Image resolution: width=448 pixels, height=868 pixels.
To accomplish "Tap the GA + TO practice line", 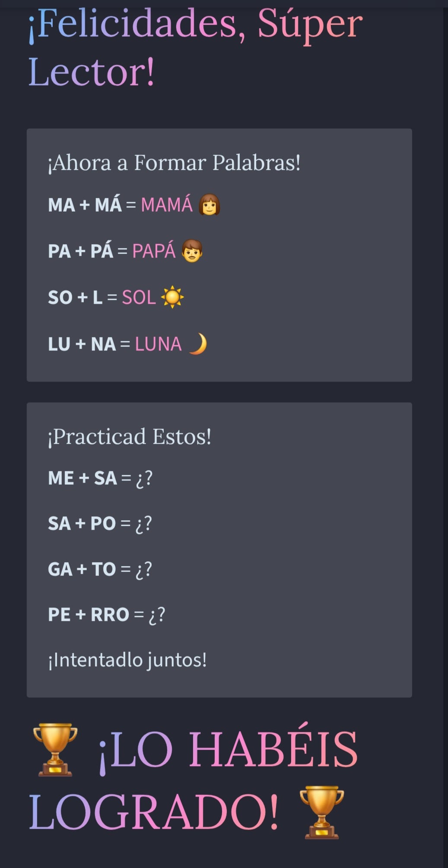I will (x=100, y=569).
